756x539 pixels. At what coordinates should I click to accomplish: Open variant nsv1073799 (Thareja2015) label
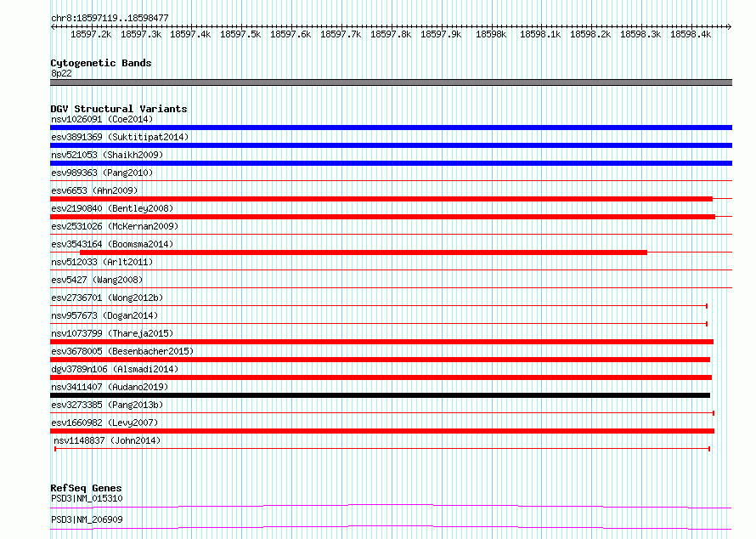point(112,333)
